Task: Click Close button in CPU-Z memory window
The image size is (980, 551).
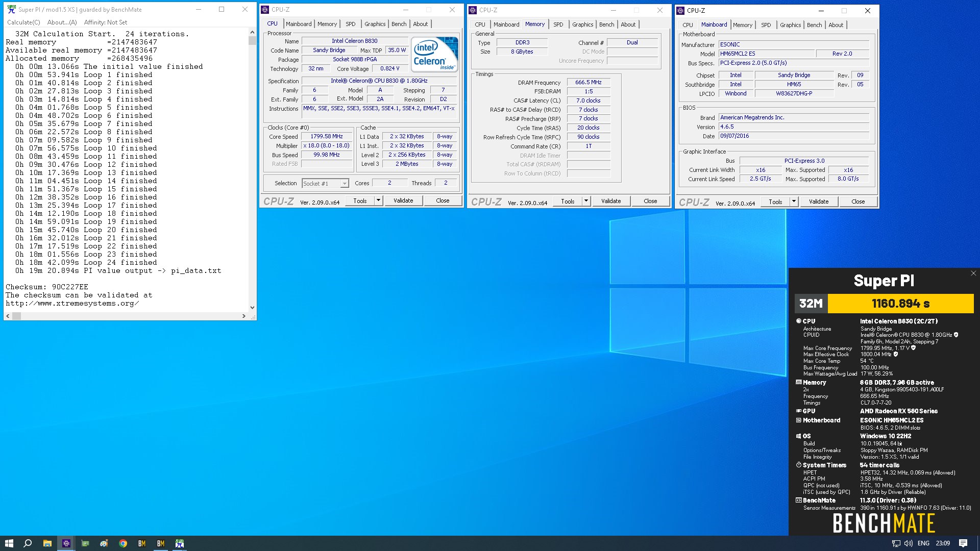Action: coord(650,201)
